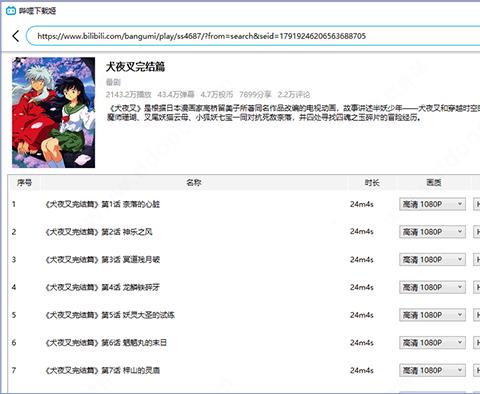
Task: Click the 24m4s duration of episode 4
Action: point(362,287)
